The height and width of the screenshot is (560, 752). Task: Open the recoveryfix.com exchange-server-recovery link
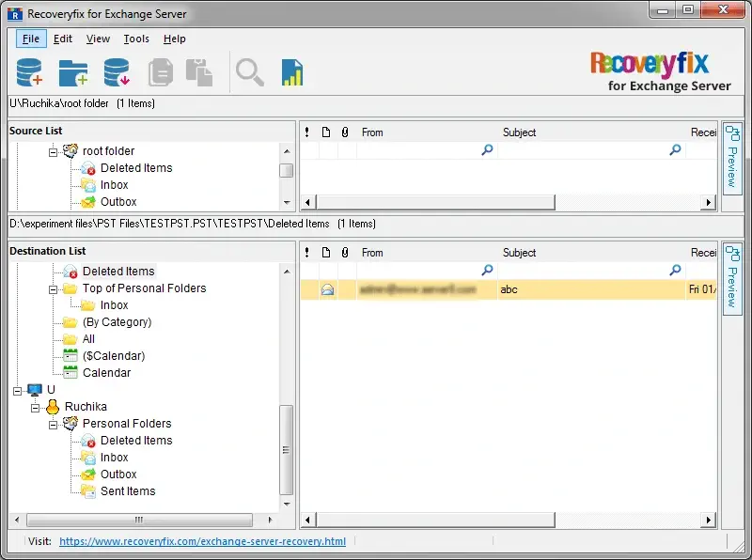coord(202,541)
